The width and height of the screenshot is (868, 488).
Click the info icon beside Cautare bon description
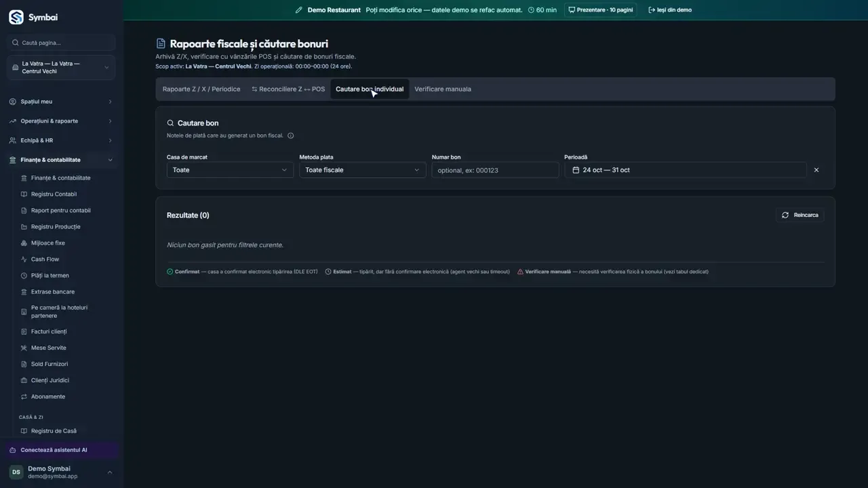tap(291, 136)
